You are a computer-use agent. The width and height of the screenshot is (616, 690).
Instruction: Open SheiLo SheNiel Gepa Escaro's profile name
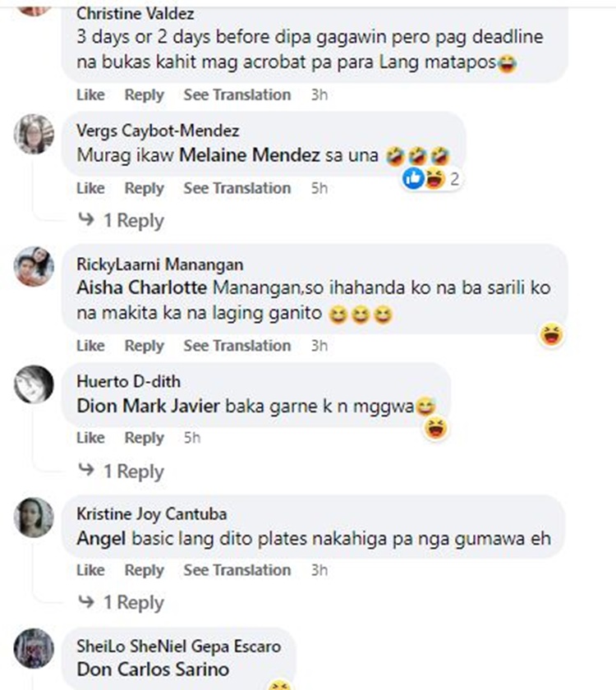[179, 646]
